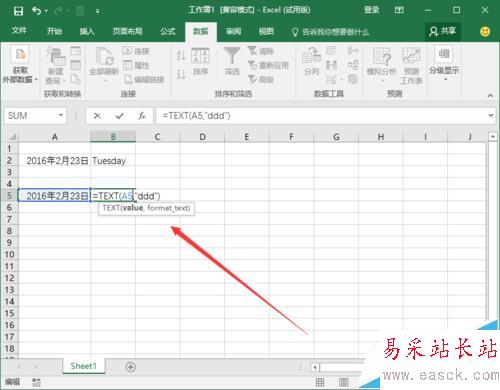
Task: Switch to the 插入 ribbon tab
Action: [87, 31]
